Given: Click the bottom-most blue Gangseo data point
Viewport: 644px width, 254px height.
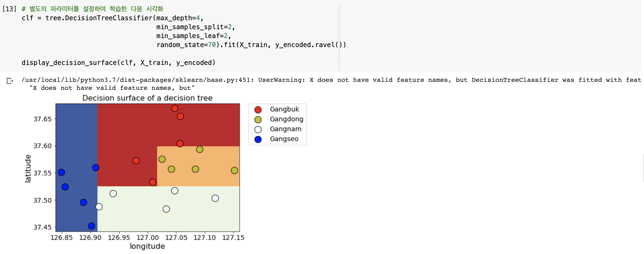Looking at the screenshot, I should tap(91, 226).
